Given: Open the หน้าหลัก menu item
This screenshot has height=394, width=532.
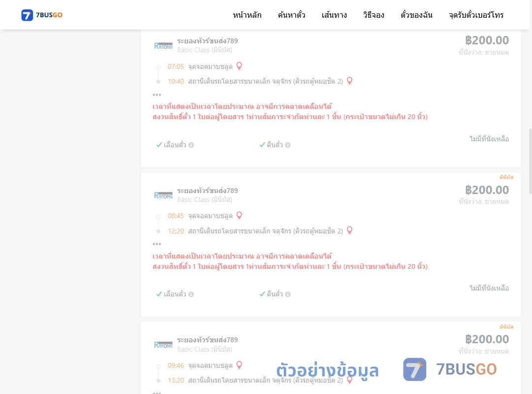Looking at the screenshot, I should point(247,15).
